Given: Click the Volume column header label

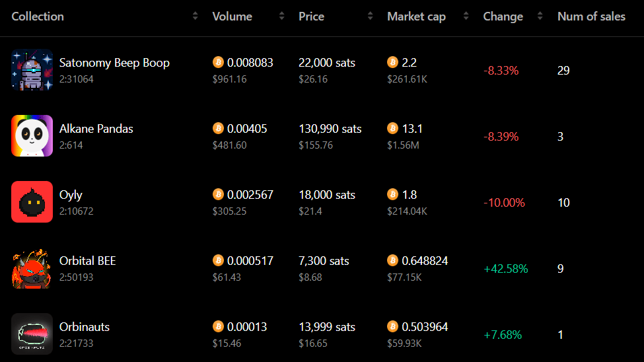Looking at the screenshot, I should 232,17.
